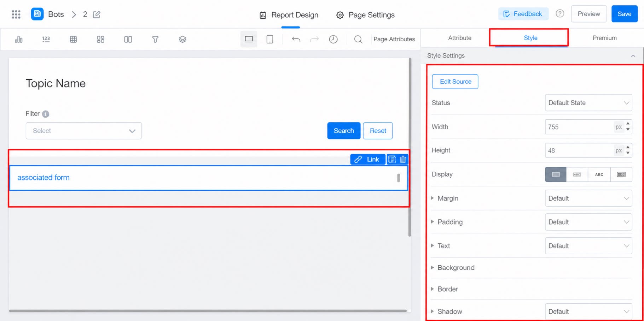Image resolution: width=644 pixels, height=321 pixels.
Task: Open the history clock icon
Action: (x=333, y=39)
